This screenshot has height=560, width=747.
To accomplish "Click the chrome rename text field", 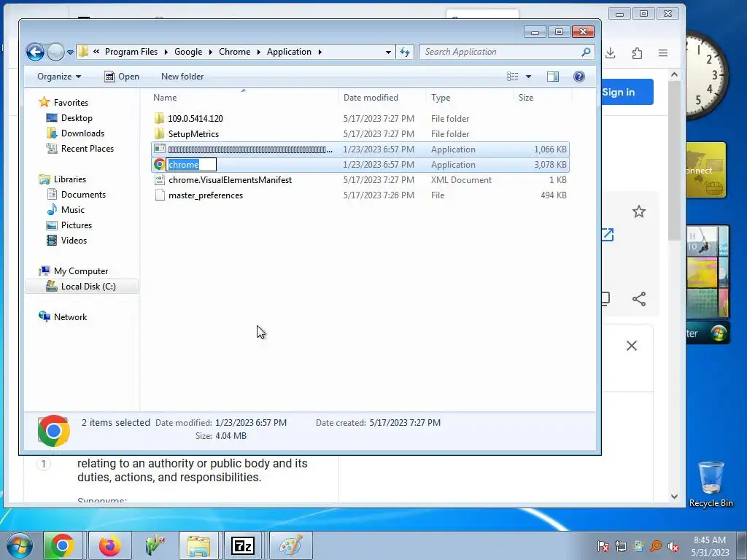I will (x=191, y=165).
